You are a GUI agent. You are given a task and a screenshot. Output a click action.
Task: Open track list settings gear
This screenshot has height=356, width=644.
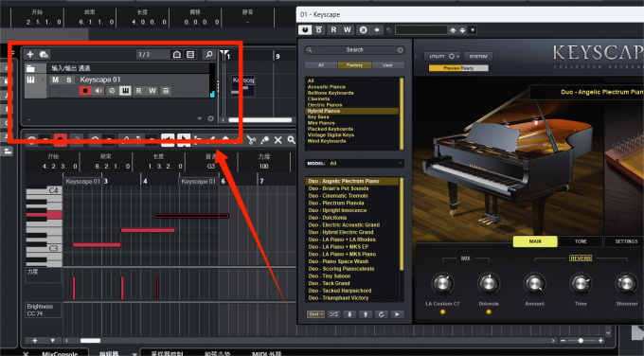[210, 118]
